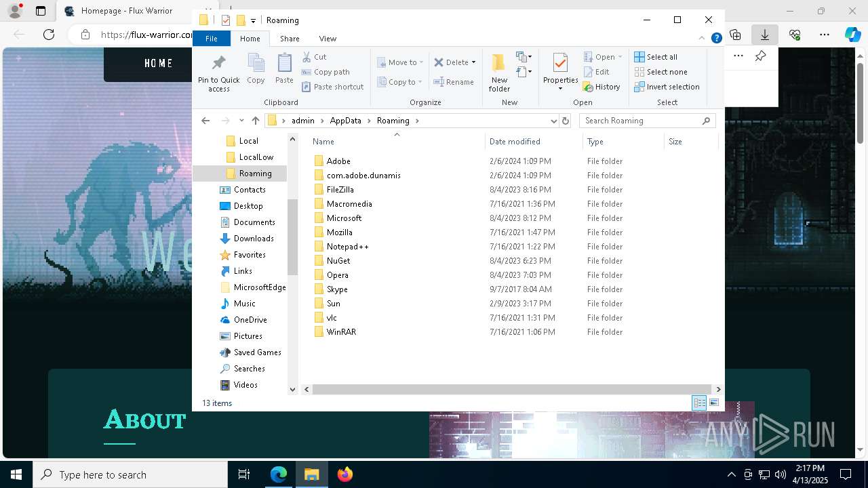Select the WinRAR folder
This screenshot has width=868, height=488.
341,332
